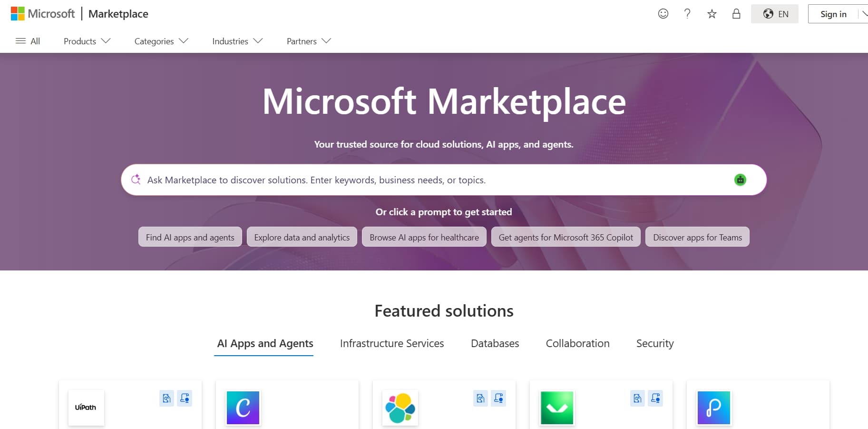This screenshot has width=868, height=429.
Task: Click the Microsoft logo
Action: pos(43,14)
